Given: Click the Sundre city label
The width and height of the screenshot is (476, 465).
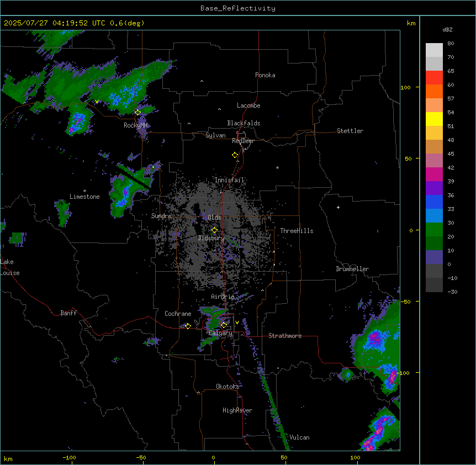Looking at the screenshot, I should 161,216.
